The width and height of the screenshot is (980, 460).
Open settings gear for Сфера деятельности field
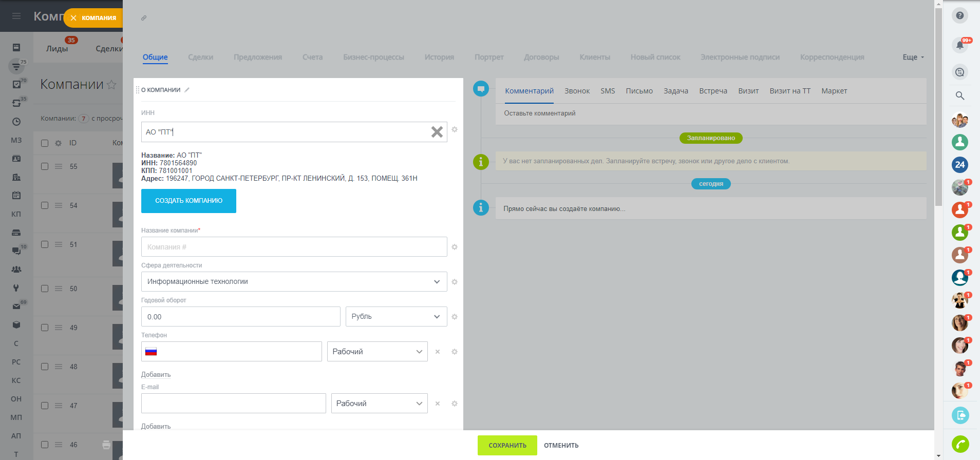tap(455, 282)
